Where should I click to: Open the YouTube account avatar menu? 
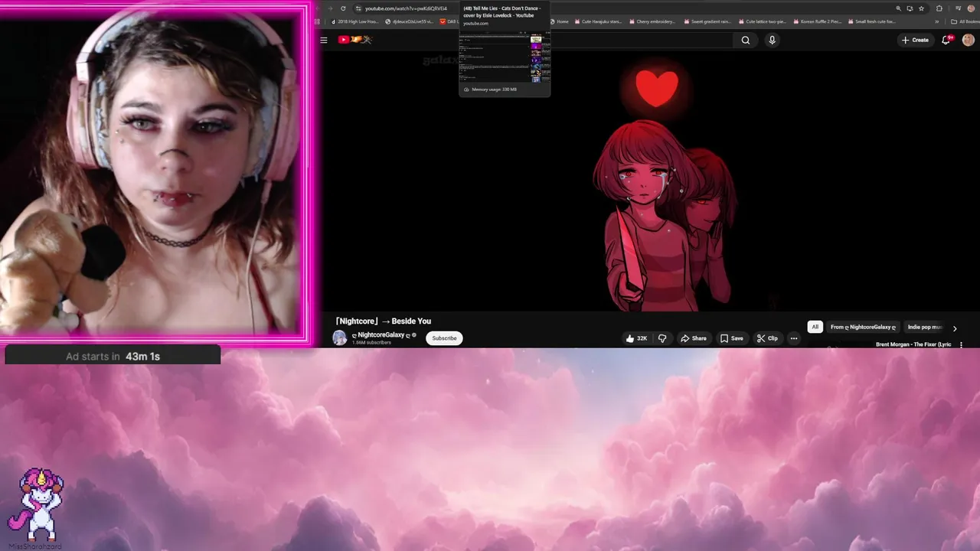969,40
